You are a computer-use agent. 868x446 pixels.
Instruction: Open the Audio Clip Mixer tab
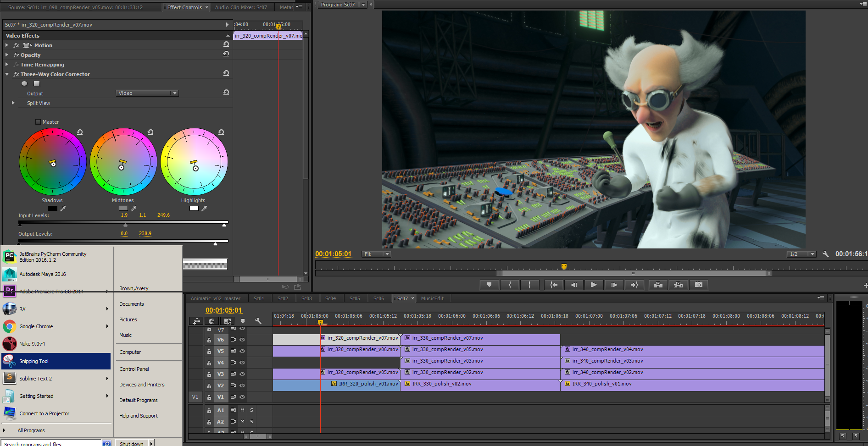[x=241, y=7]
